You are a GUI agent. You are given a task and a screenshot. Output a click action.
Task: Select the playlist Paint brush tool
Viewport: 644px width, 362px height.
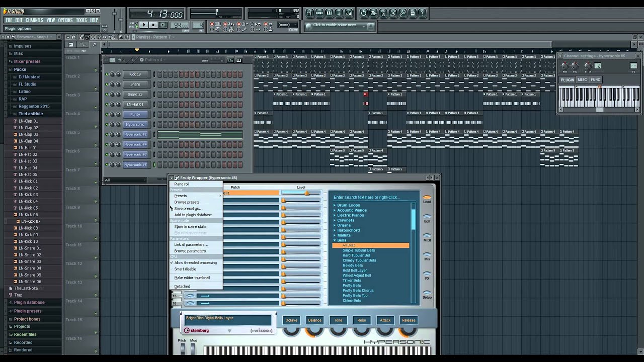click(x=87, y=37)
